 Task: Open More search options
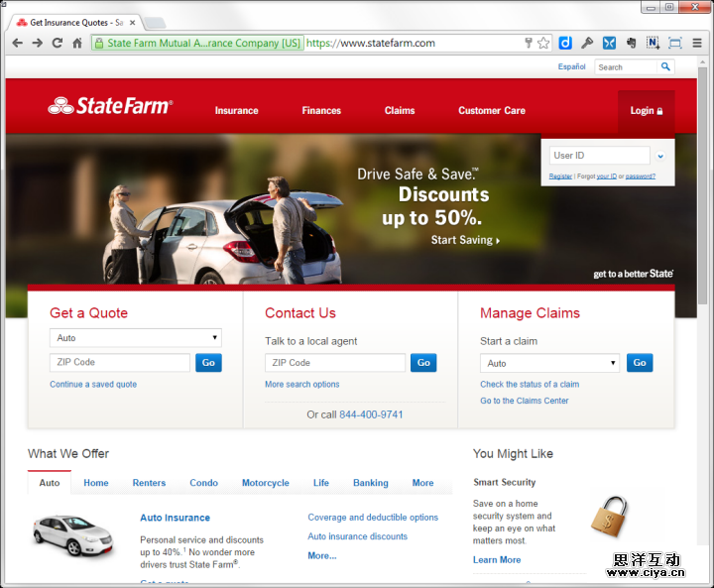[x=302, y=384]
